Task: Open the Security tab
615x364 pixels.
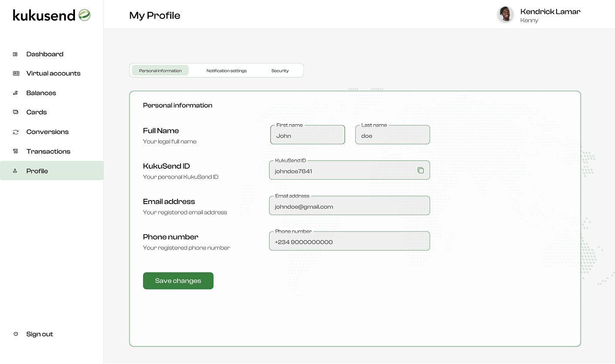Action: 280,70
